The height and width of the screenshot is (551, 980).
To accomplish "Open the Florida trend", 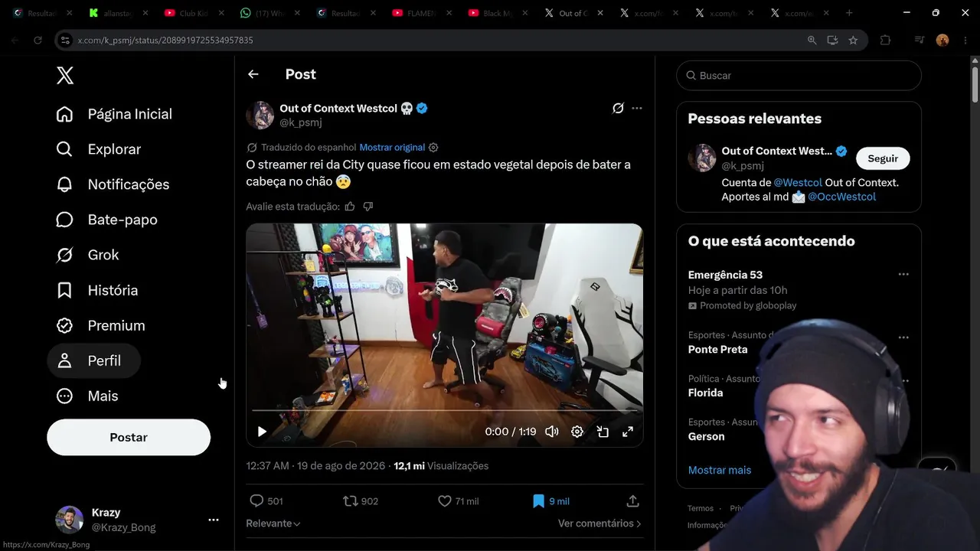I will click(x=705, y=393).
